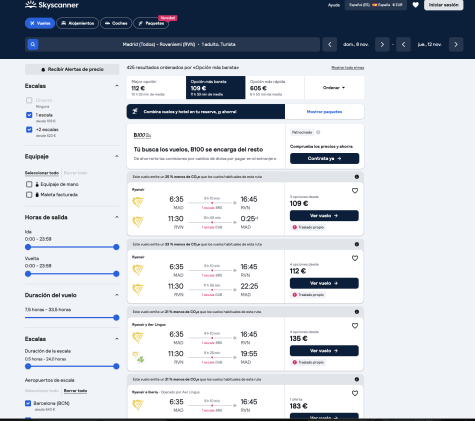The height and width of the screenshot is (421, 475).
Task: Click Traslado propio badge on 109 € flight
Action: (x=308, y=227)
